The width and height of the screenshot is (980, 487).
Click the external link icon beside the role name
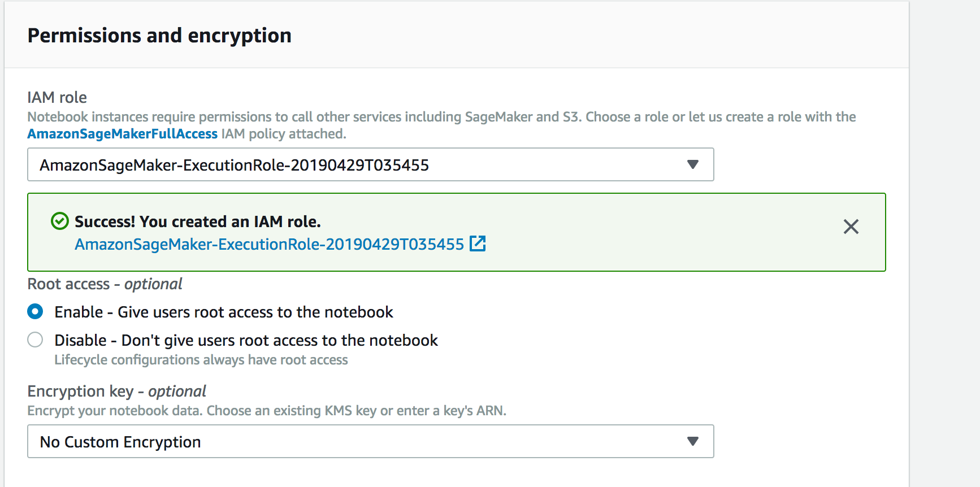click(x=478, y=244)
